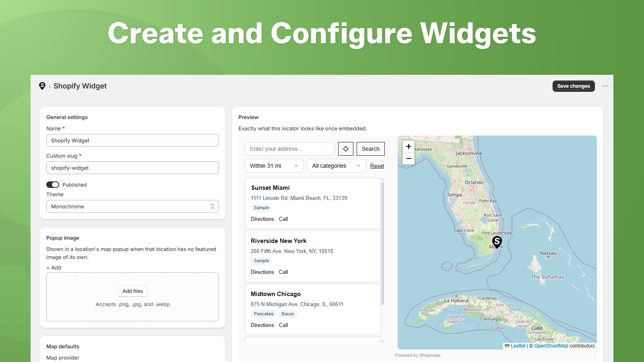
Task: Click the location list scrollbar
Action: 383,243
